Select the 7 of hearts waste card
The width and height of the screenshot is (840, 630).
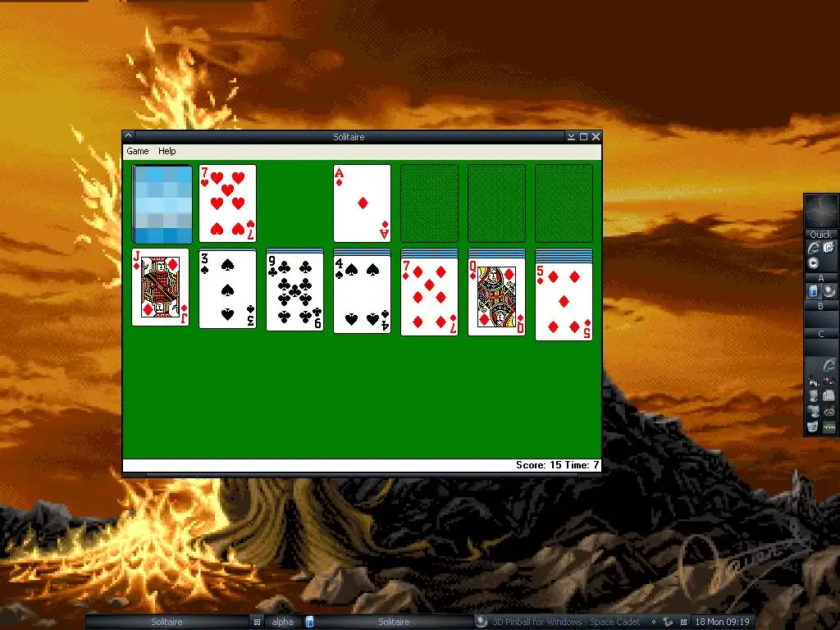[x=228, y=203]
